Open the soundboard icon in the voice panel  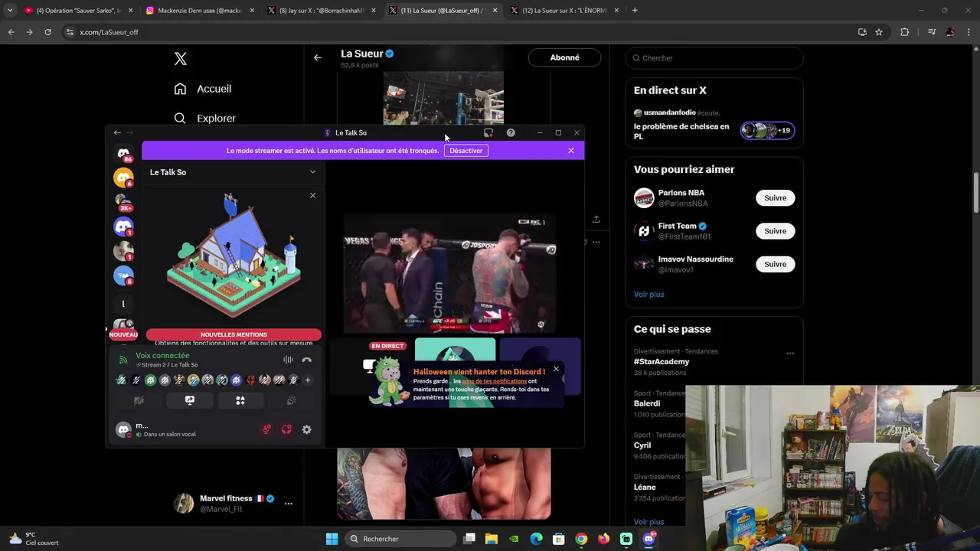coord(291,400)
